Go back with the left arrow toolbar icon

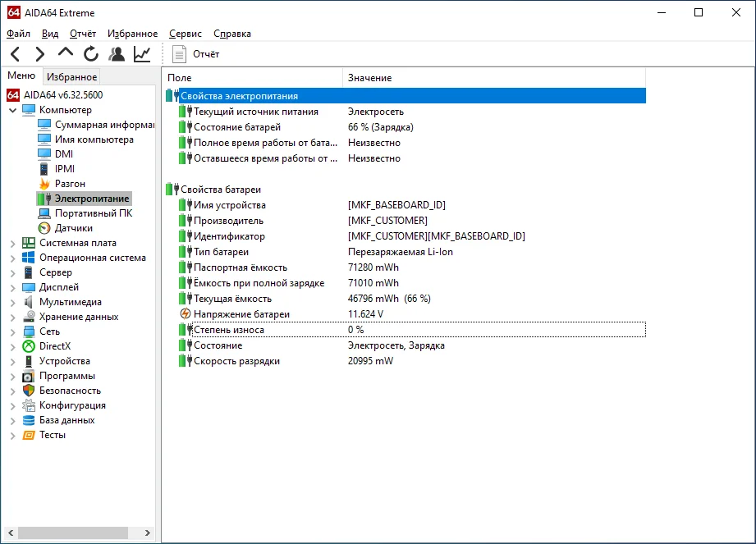(15, 54)
